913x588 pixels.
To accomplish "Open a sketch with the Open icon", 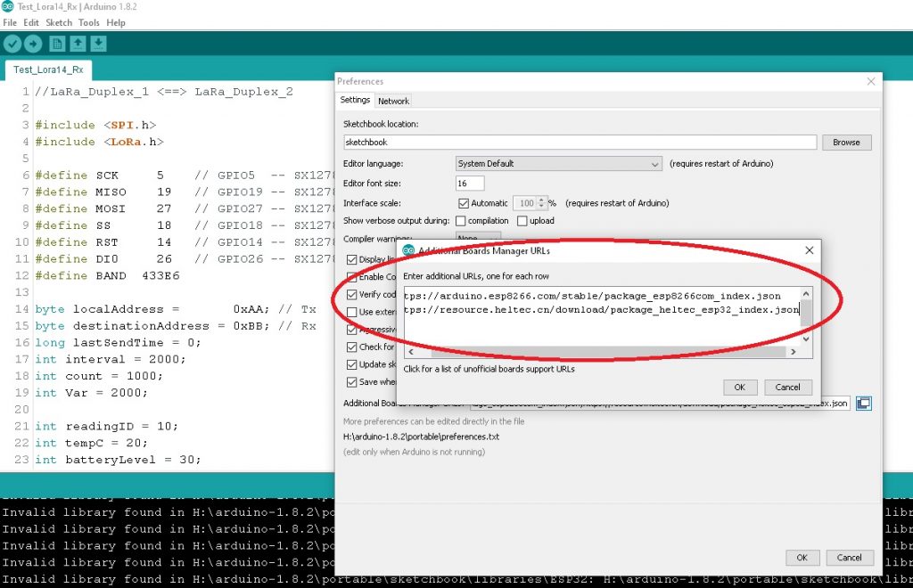I will tap(78, 44).
